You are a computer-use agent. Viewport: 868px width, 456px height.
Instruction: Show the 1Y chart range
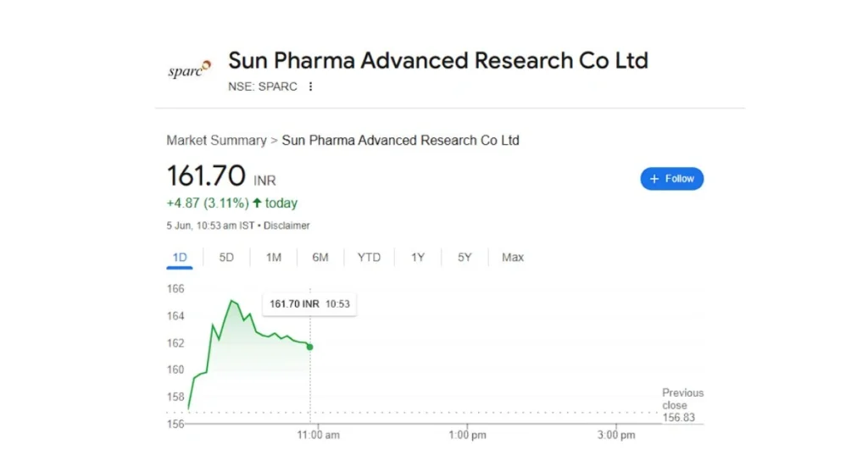pyautogui.click(x=417, y=258)
